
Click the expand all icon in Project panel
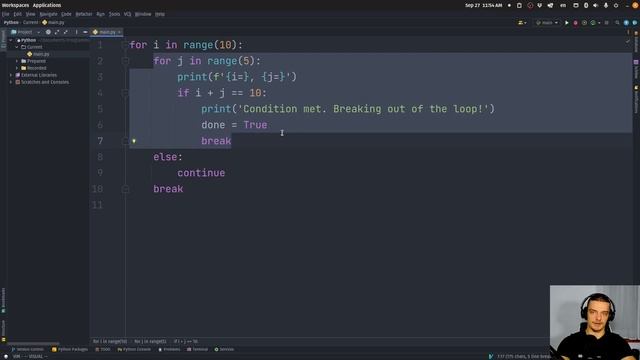(x=57, y=32)
